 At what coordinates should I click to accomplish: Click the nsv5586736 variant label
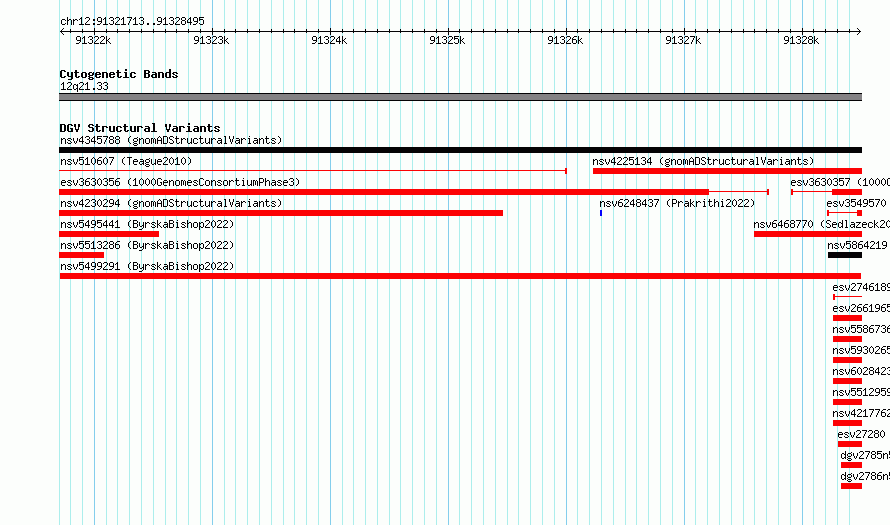pyautogui.click(x=861, y=329)
